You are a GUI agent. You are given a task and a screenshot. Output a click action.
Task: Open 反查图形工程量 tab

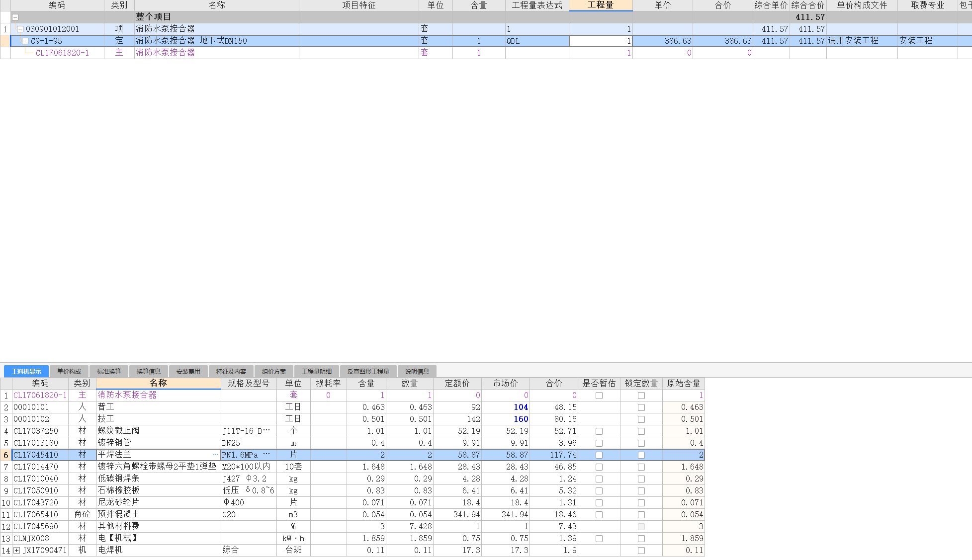[368, 371]
